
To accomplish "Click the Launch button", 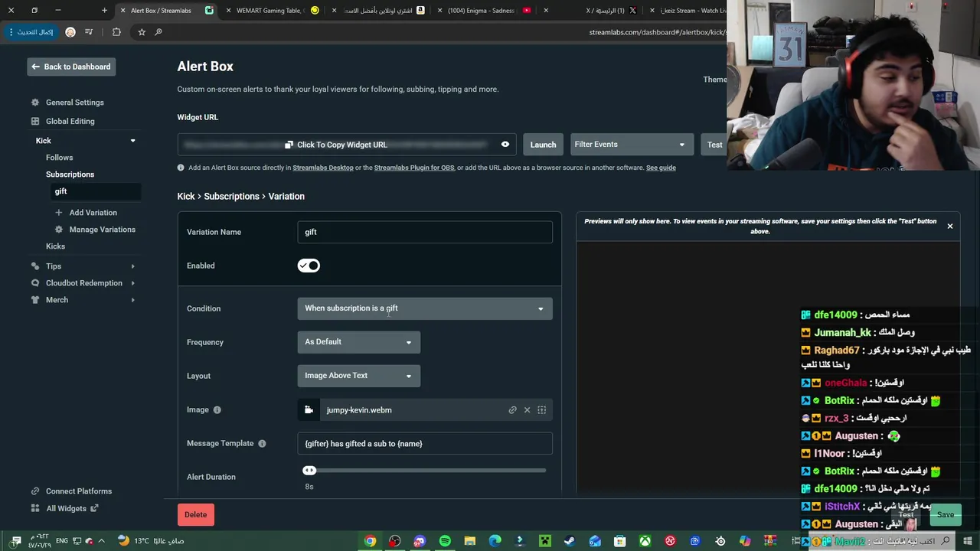I will pos(543,145).
